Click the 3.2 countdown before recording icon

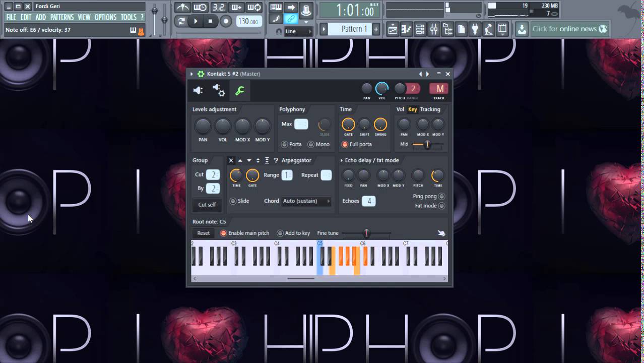click(x=218, y=8)
